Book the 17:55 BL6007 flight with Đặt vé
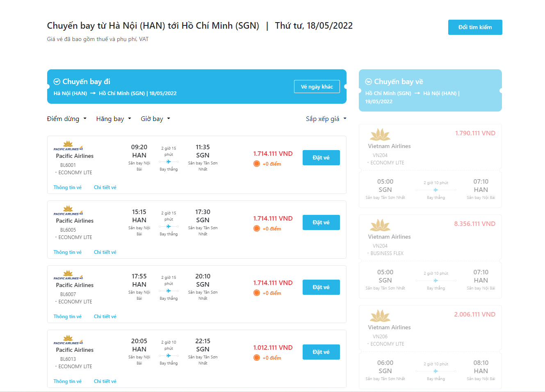Viewport: 545px width, 392px height. [x=321, y=287]
